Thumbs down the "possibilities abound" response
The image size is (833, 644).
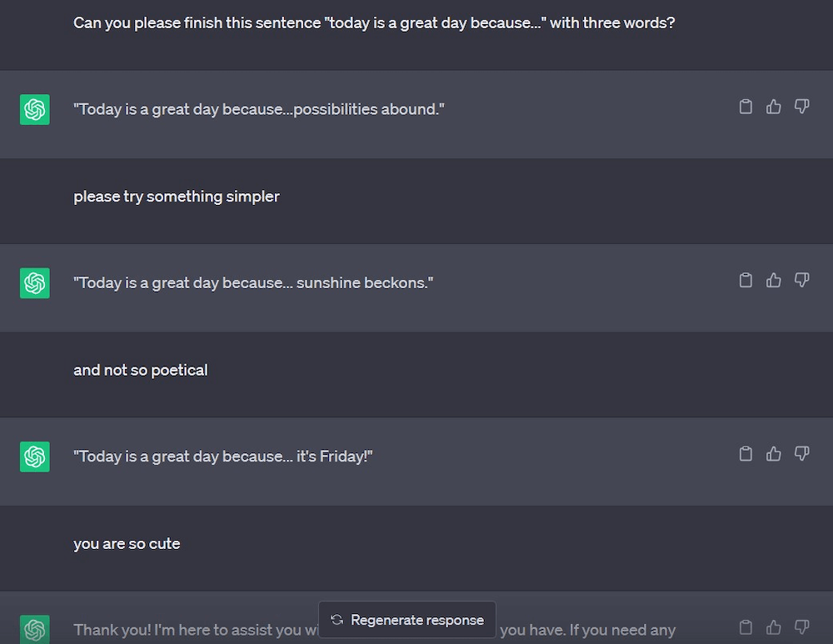(x=801, y=107)
